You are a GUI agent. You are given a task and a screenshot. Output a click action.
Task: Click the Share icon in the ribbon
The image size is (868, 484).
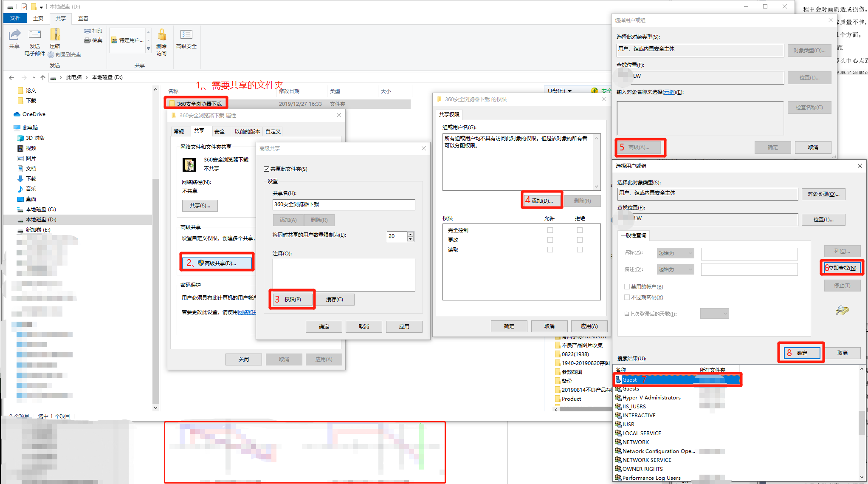pos(14,35)
